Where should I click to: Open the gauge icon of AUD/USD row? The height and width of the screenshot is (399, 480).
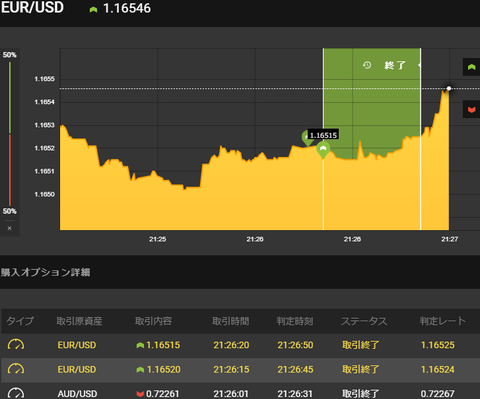click(x=16, y=393)
